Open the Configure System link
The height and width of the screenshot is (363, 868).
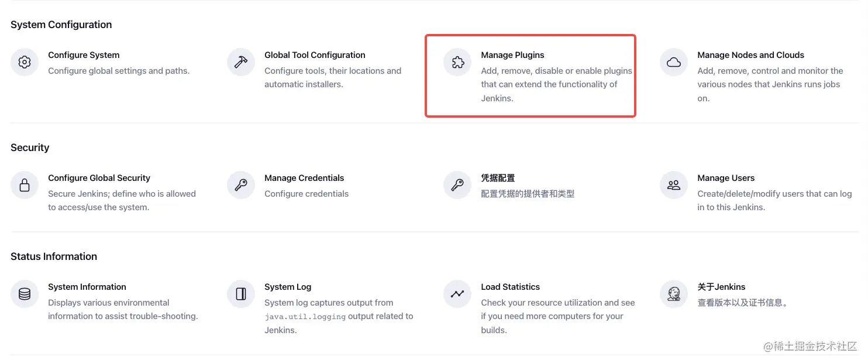click(x=84, y=55)
